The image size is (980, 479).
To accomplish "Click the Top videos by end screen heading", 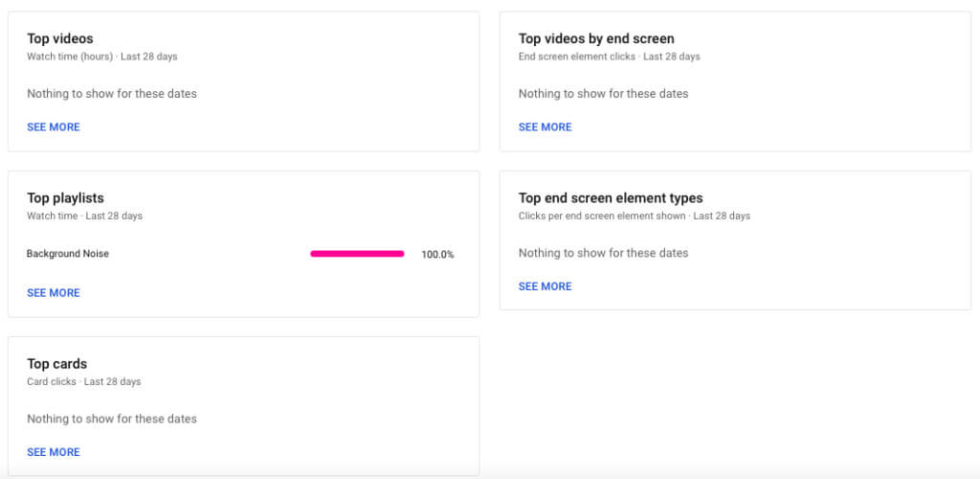I will click(x=596, y=39).
